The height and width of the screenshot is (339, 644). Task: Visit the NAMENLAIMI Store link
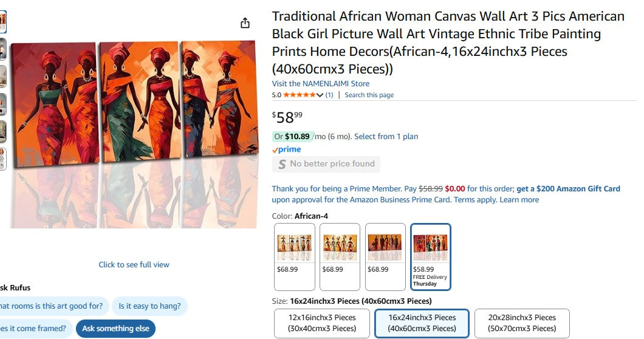coord(320,84)
